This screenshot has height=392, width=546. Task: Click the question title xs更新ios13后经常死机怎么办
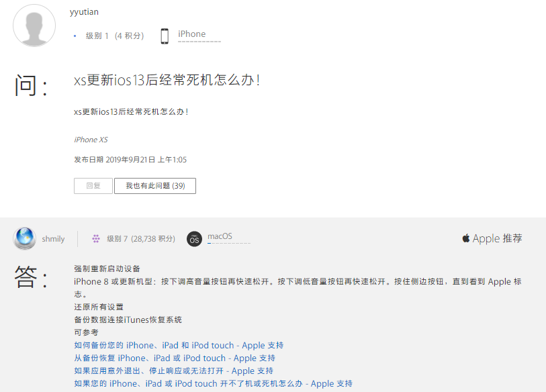click(x=167, y=80)
